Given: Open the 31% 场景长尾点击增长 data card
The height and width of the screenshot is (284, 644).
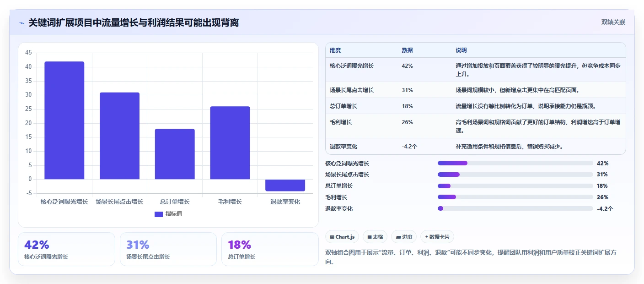Looking at the screenshot, I should click(168, 249).
